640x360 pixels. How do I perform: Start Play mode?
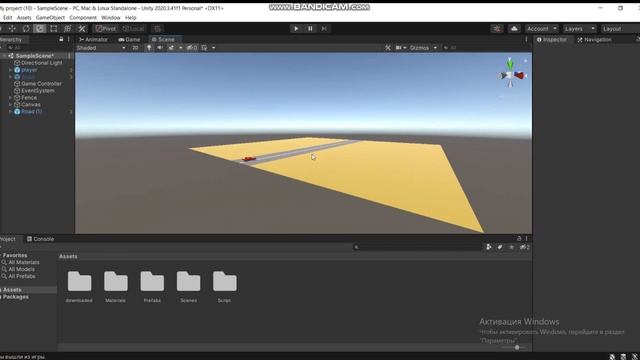[296, 29]
